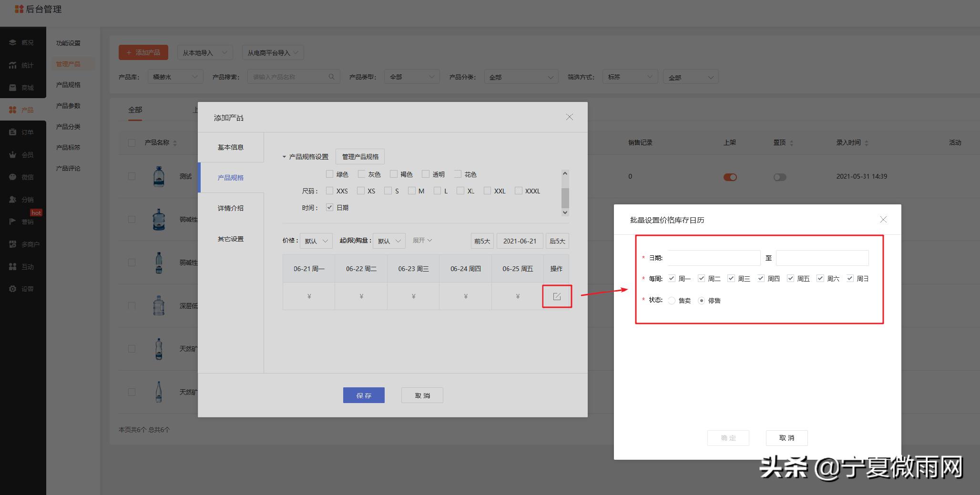Expand the 价格 默认 dropdown

pos(316,241)
